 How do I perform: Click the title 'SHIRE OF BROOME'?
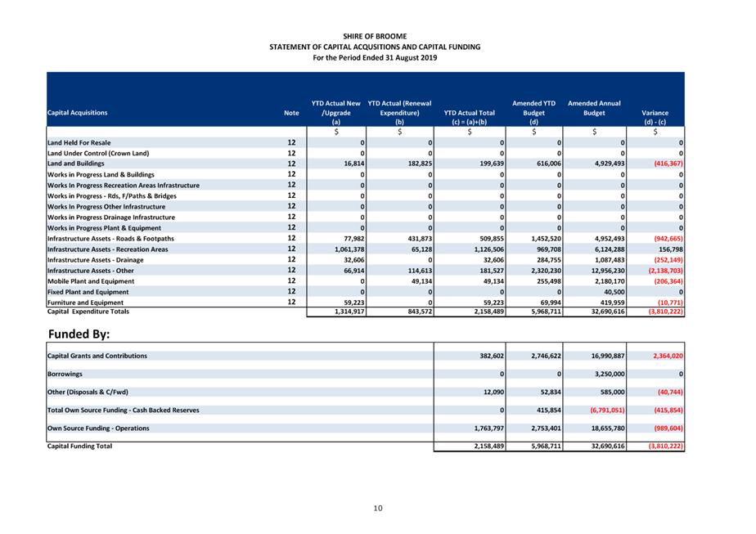click(x=375, y=36)
